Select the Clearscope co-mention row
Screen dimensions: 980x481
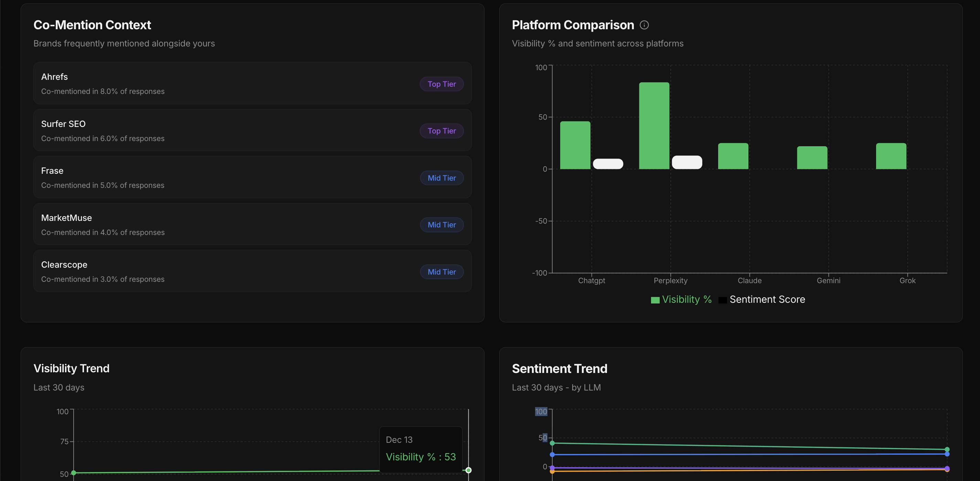(x=228, y=271)
